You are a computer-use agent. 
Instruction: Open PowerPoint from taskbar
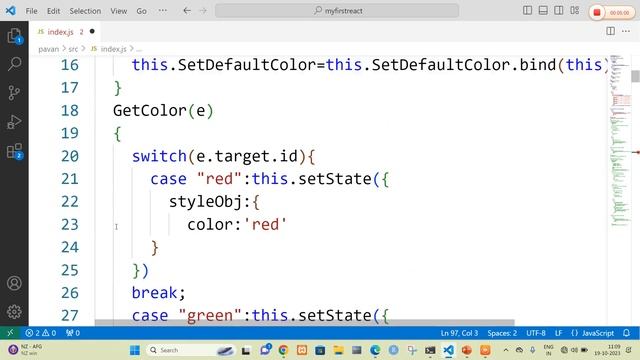467,350
